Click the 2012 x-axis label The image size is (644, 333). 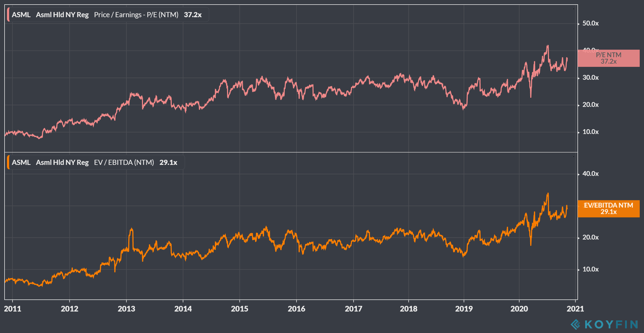point(69,309)
